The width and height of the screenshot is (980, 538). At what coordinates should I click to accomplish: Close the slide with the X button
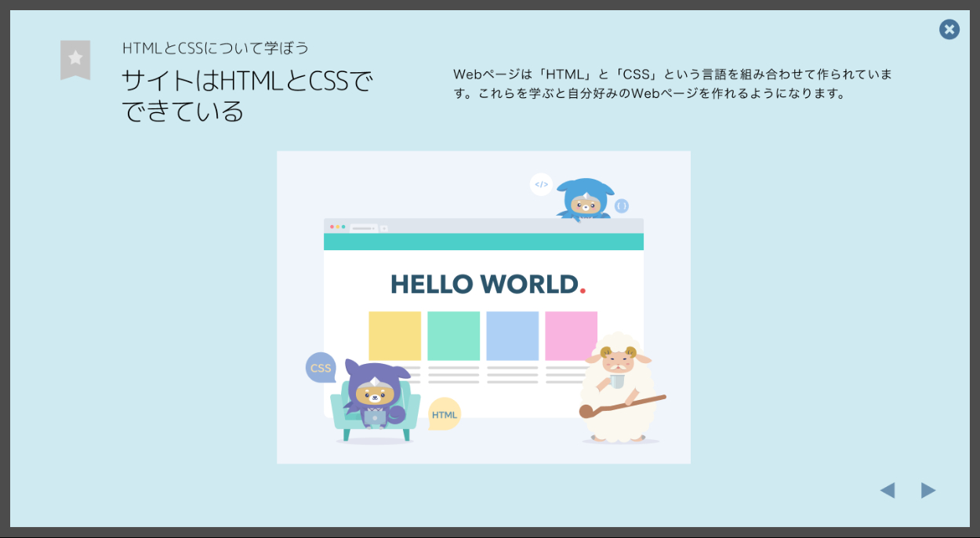(949, 30)
